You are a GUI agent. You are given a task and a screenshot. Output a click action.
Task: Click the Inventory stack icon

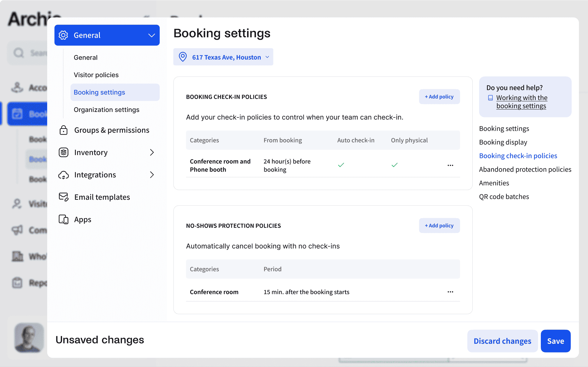tap(64, 152)
